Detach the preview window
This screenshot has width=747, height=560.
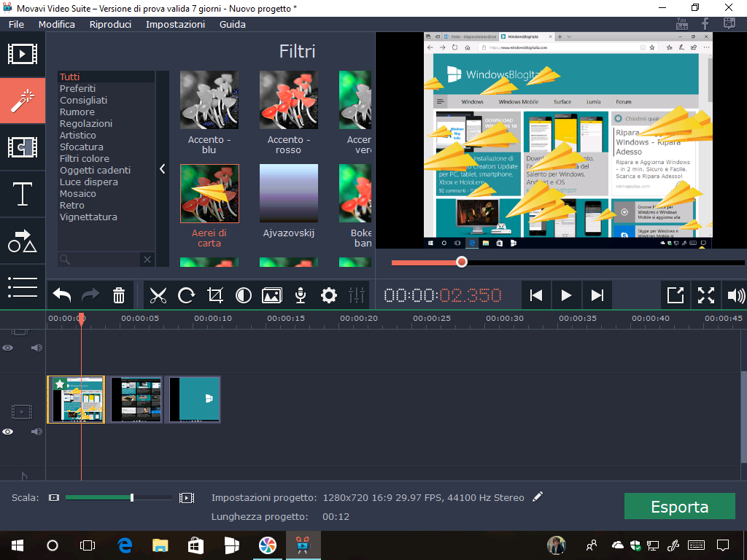click(x=675, y=295)
